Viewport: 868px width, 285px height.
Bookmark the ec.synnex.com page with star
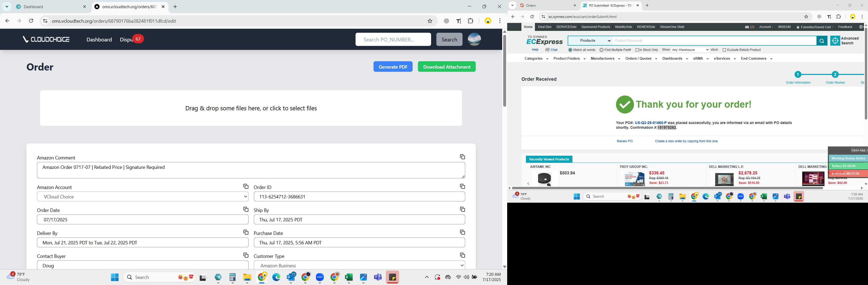tap(806, 16)
